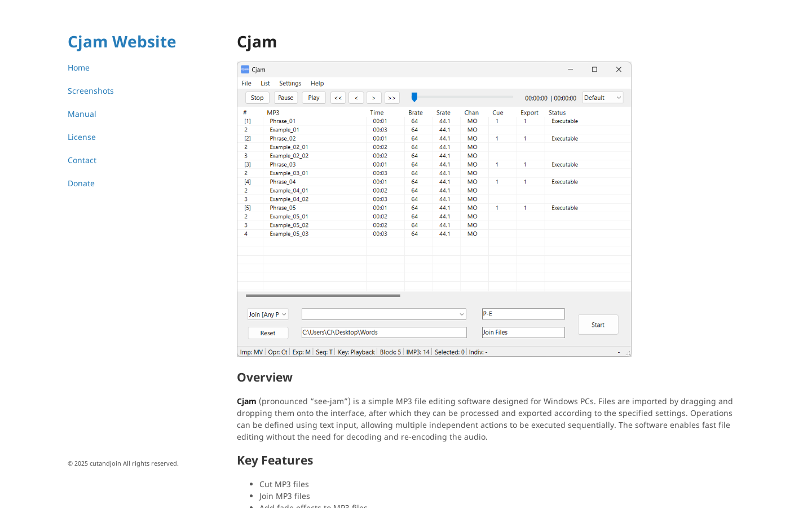Viewport: 812px width, 508px height.
Task: Click the Opr: Ct status bar entry
Action: click(277, 352)
